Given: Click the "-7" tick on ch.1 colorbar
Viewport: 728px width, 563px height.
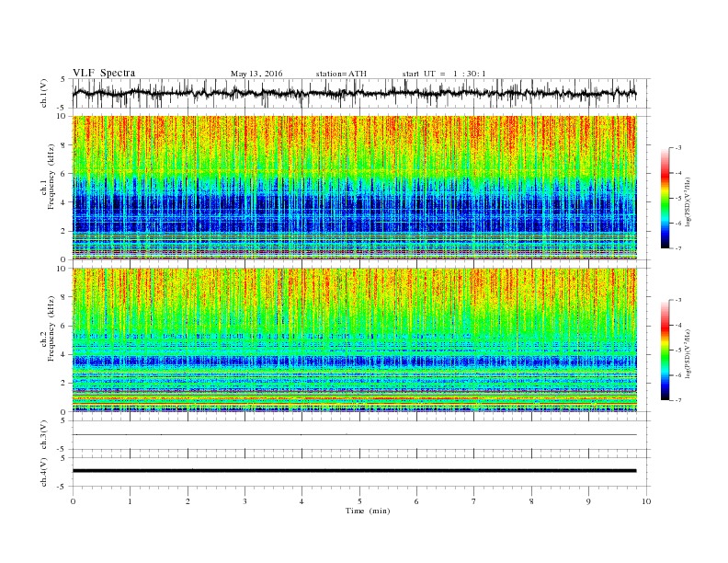Looking at the screenshot, I should pos(678,248).
